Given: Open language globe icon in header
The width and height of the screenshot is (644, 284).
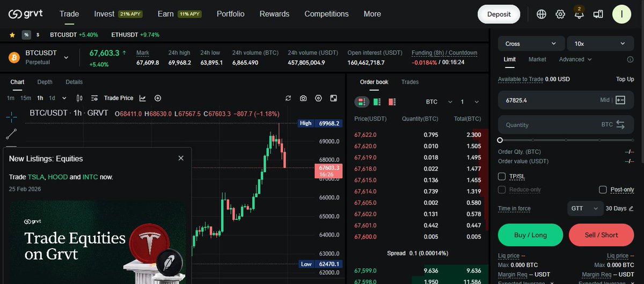Looking at the screenshot, I should click(x=541, y=14).
